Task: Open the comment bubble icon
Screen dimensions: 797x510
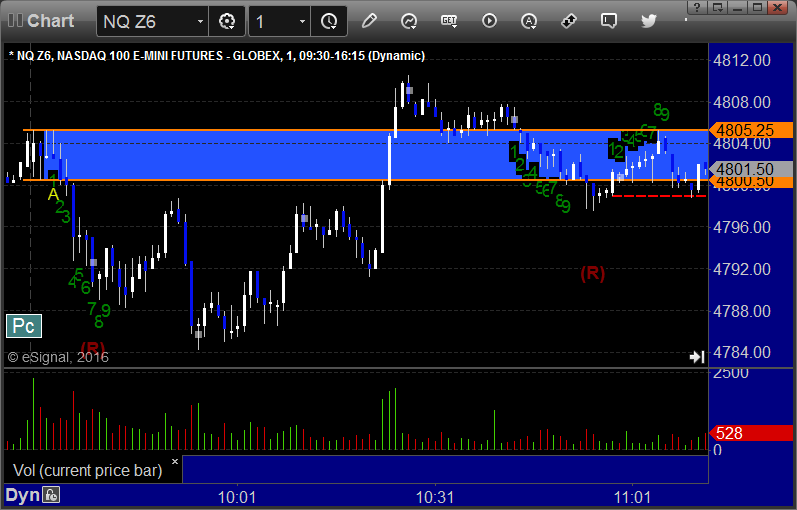Action: point(608,21)
